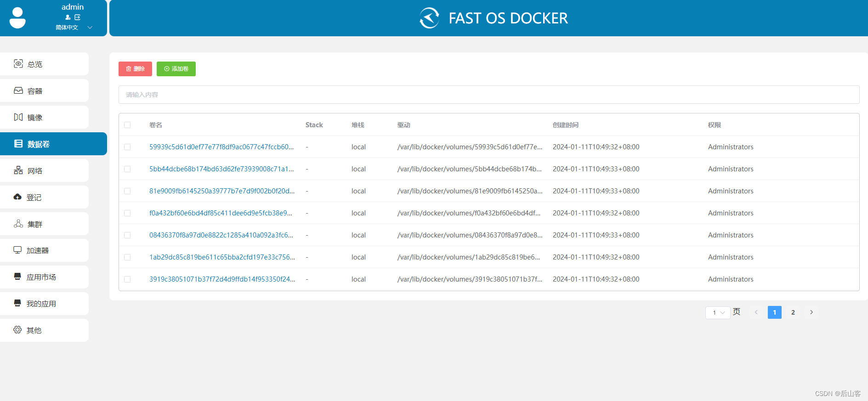The width and height of the screenshot is (868, 401).
Task: Open 网络 network via its icon
Action: click(18, 170)
